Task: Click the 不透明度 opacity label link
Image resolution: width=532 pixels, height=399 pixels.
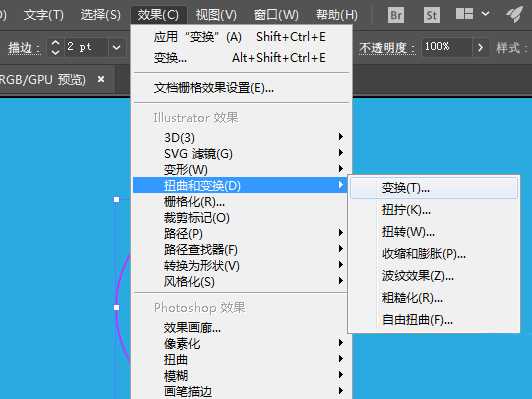Action: coord(387,48)
